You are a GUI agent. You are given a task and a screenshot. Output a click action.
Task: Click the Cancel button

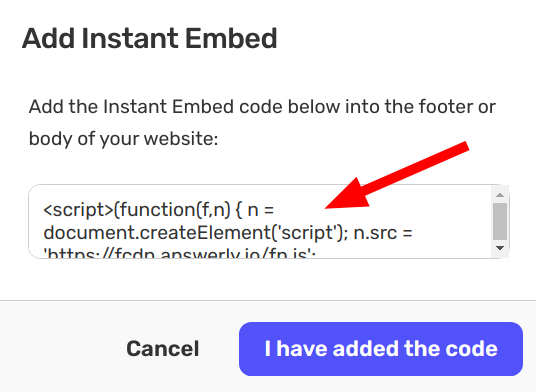[163, 349]
